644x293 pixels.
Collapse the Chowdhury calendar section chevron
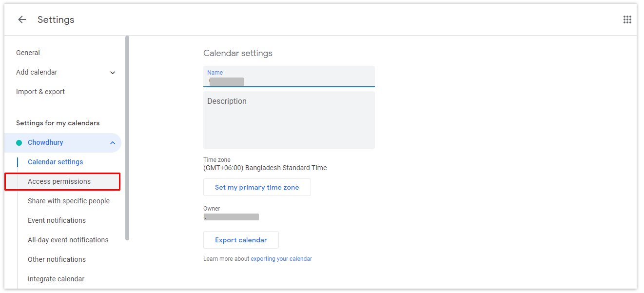coord(113,143)
